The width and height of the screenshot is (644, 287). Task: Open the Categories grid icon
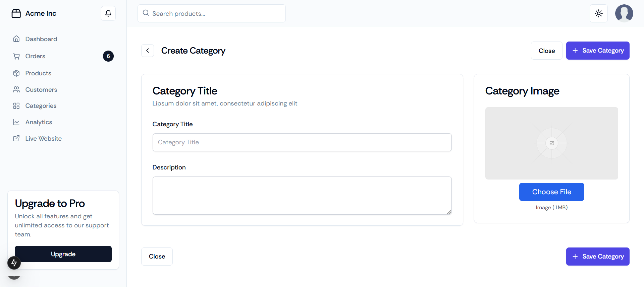pyautogui.click(x=17, y=105)
